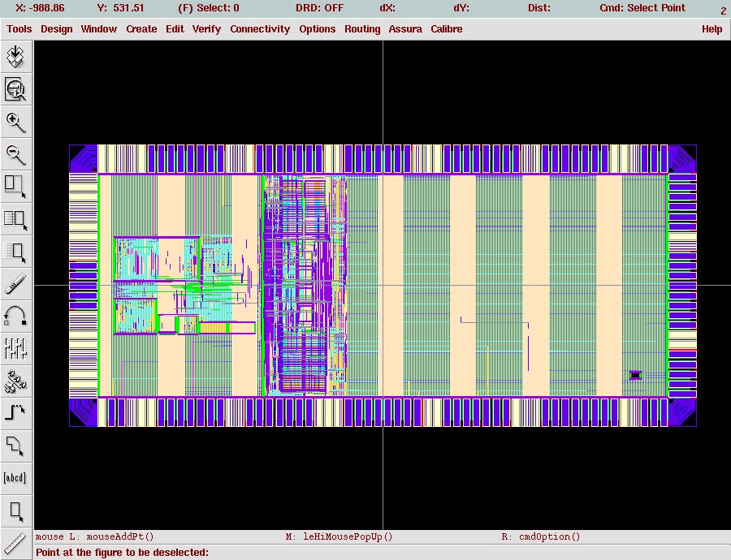
Task: Select the Create Instance icon
Action: click(16, 380)
